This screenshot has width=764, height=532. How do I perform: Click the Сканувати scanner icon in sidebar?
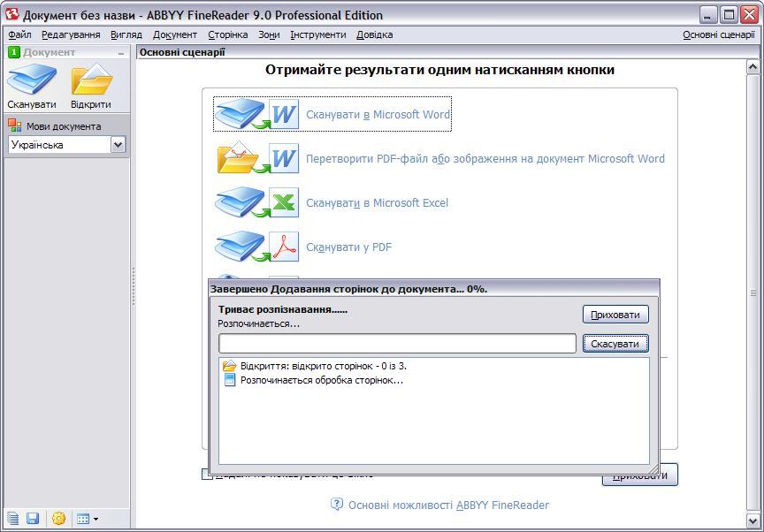click(x=32, y=80)
